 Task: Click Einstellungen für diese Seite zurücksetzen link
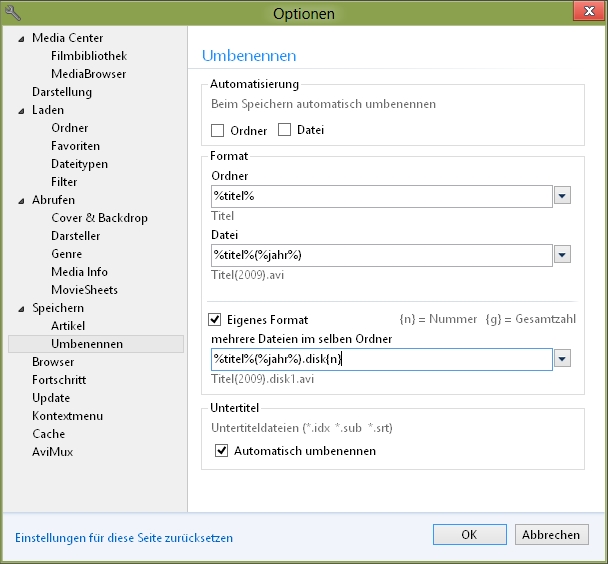[x=124, y=538]
